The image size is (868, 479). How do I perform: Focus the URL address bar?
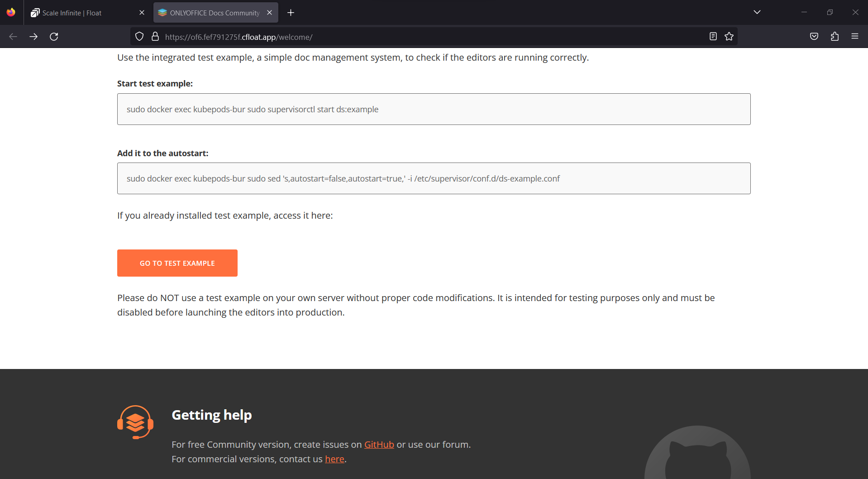click(x=434, y=37)
